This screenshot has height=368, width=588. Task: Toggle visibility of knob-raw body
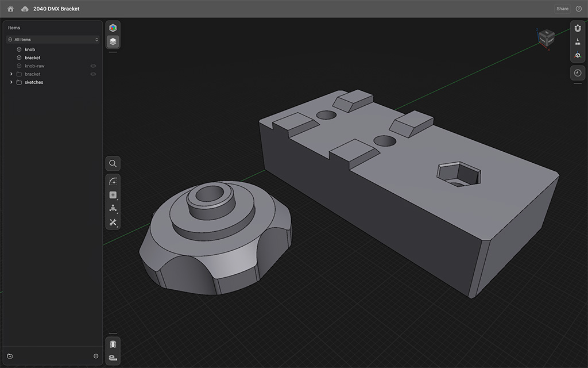coord(93,66)
